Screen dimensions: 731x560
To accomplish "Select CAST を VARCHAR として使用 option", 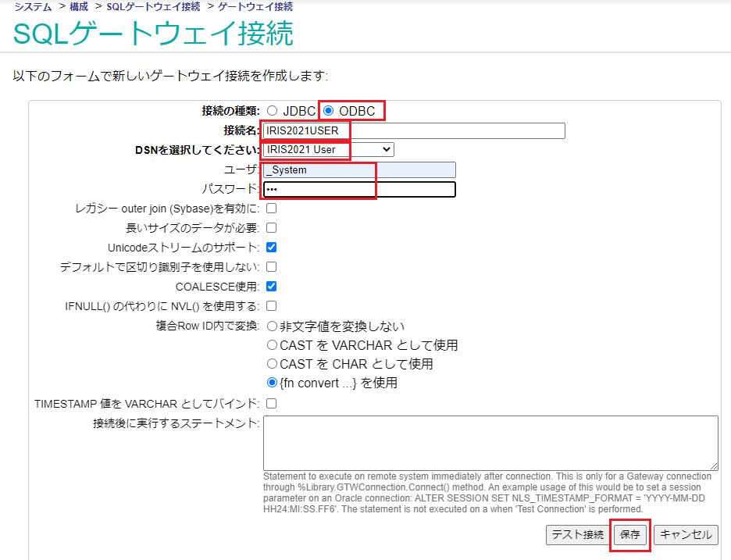I will (273, 345).
